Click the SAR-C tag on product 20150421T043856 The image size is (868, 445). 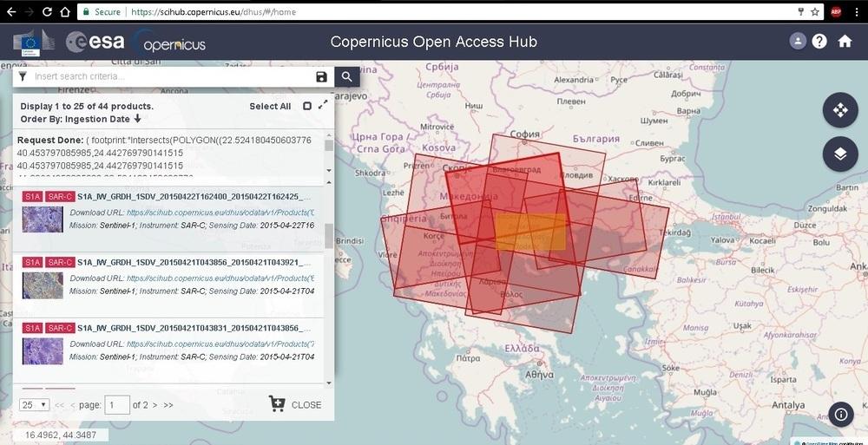60,262
